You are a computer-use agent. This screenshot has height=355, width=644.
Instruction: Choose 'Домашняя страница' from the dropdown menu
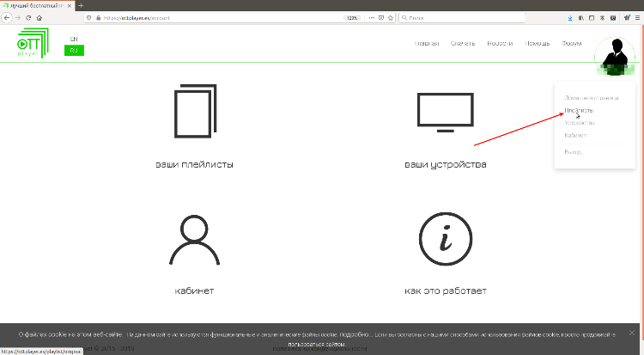coord(590,97)
